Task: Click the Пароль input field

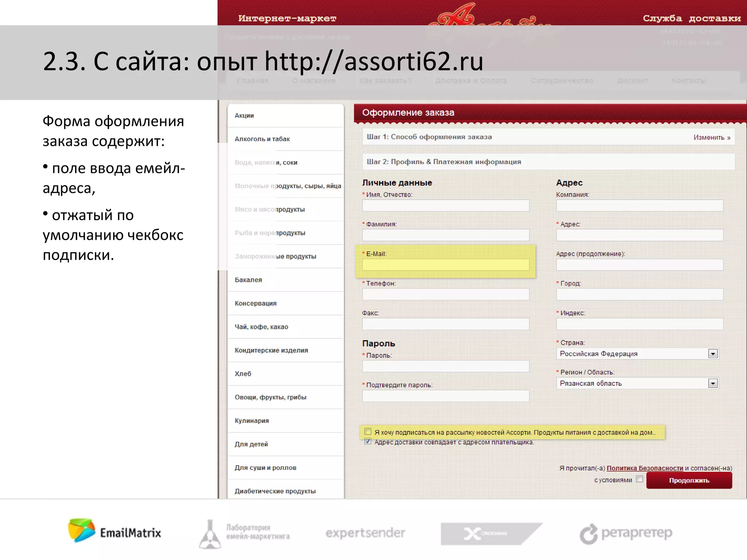Action: [x=446, y=366]
